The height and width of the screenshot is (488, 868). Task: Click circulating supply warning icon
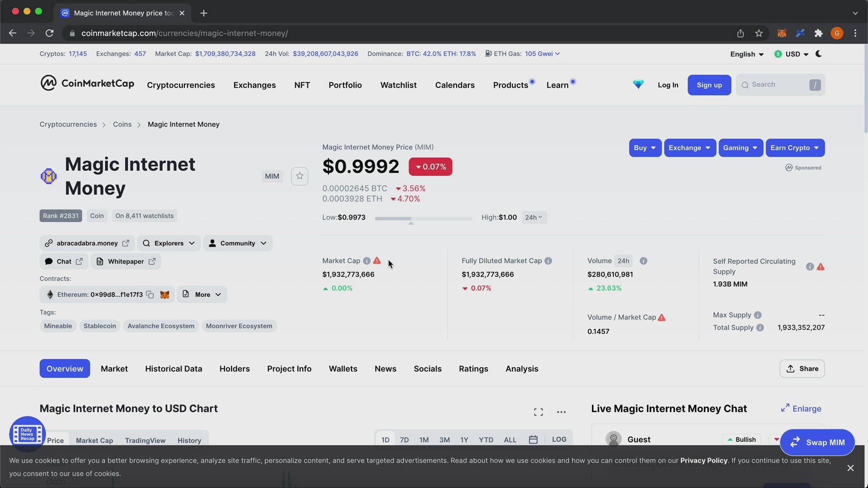[x=821, y=267]
